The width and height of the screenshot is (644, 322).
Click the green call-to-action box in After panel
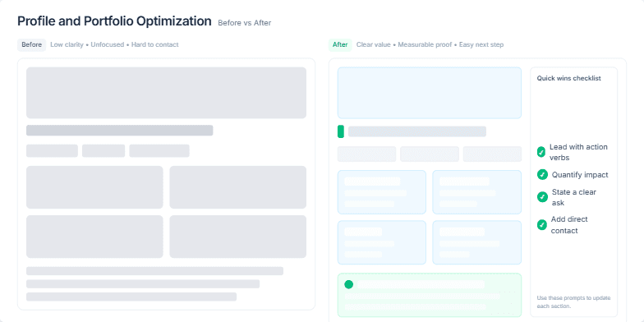(x=430, y=295)
